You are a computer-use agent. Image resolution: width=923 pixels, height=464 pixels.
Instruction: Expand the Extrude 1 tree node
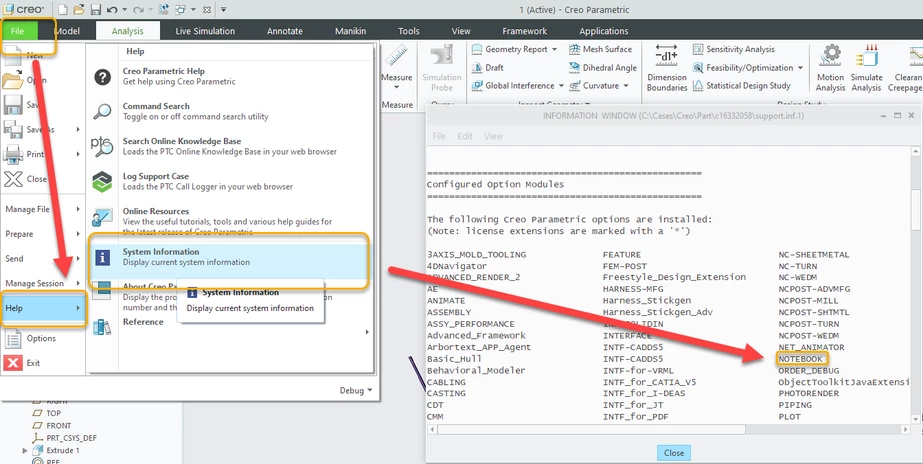[25, 450]
